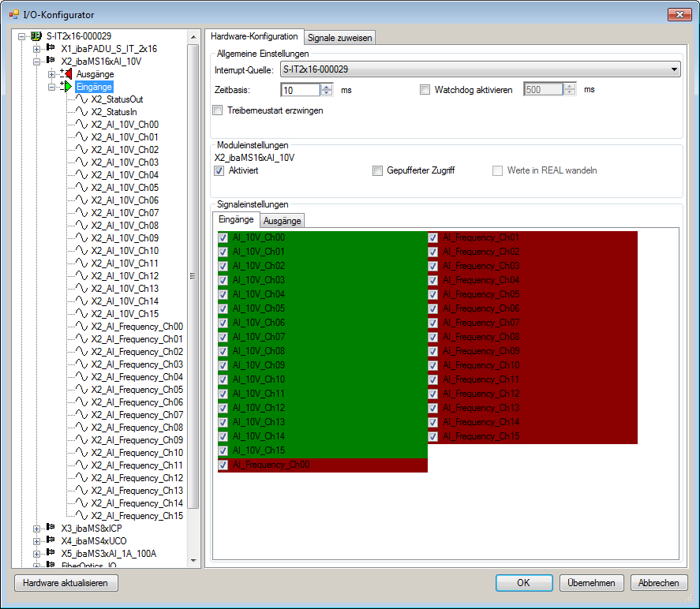Image resolution: width=700 pixels, height=609 pixels.
Task: Click the X2_AI_10V_Ch00 signal wave icon
Action: [81, 125]
